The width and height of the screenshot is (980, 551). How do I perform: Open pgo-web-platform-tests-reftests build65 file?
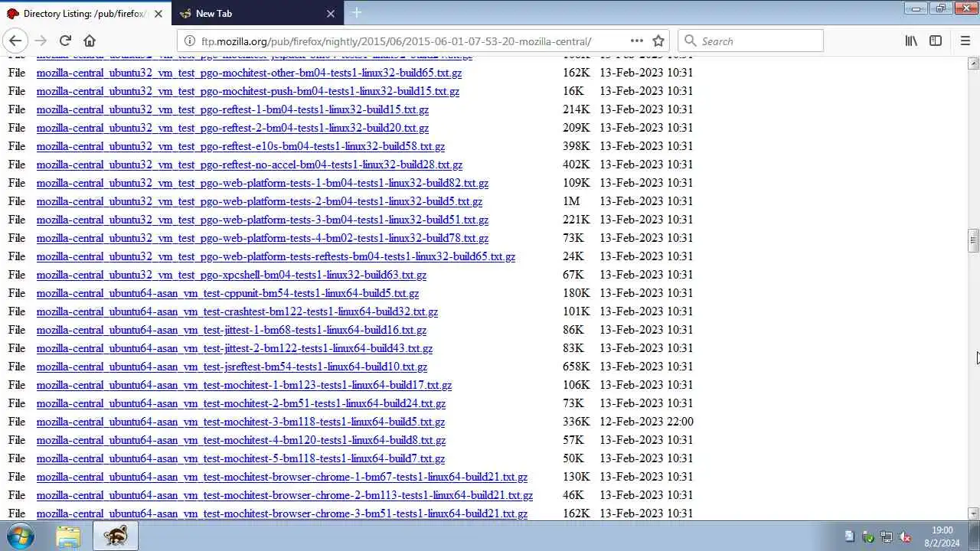click(276, 256)
